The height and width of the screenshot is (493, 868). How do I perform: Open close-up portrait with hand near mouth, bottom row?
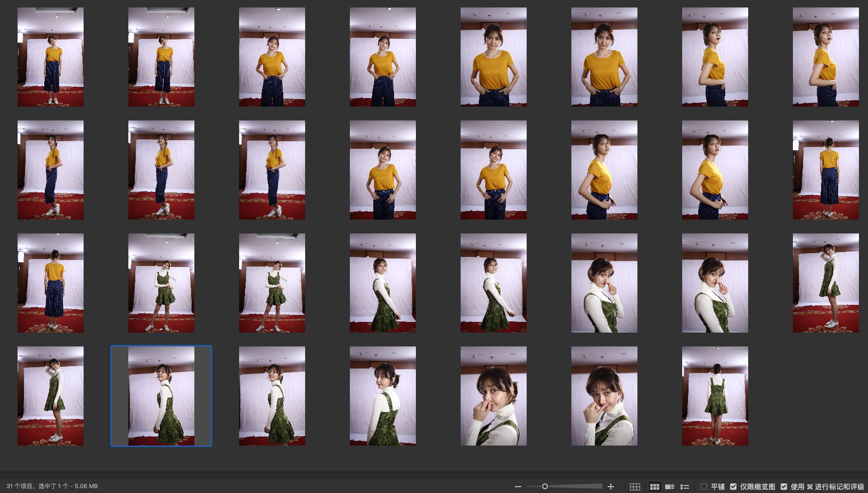pyautogui.click(x=493, y=396)
